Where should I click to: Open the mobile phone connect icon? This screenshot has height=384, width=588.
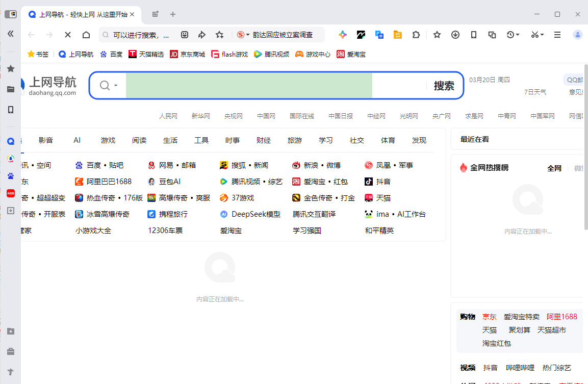473,34
